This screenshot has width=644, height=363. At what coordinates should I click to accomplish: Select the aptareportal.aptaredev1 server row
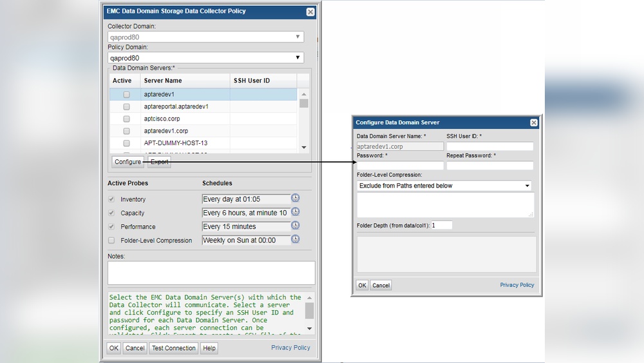(x=203, y=106)
